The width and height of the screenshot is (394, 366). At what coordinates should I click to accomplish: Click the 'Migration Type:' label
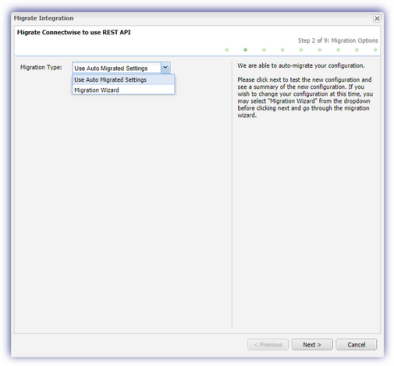click(41, 67)
